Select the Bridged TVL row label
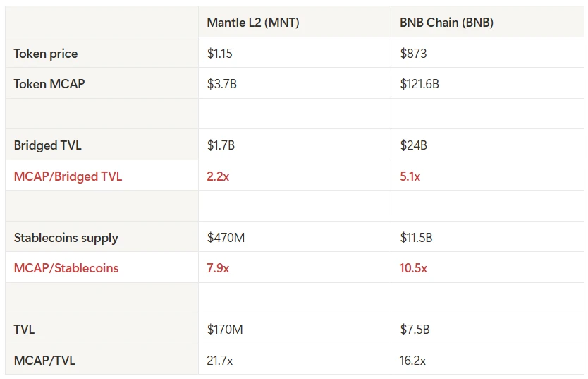588x379 pixels. [47, 145]
